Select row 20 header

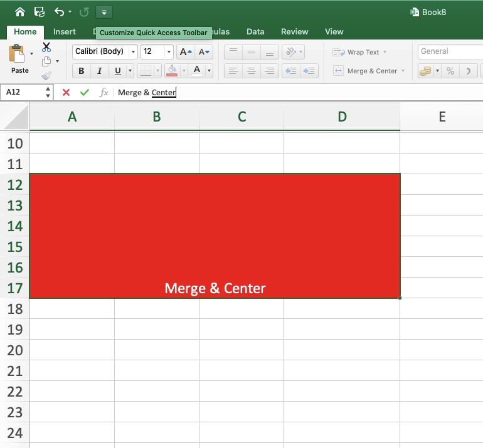(15, 350)
